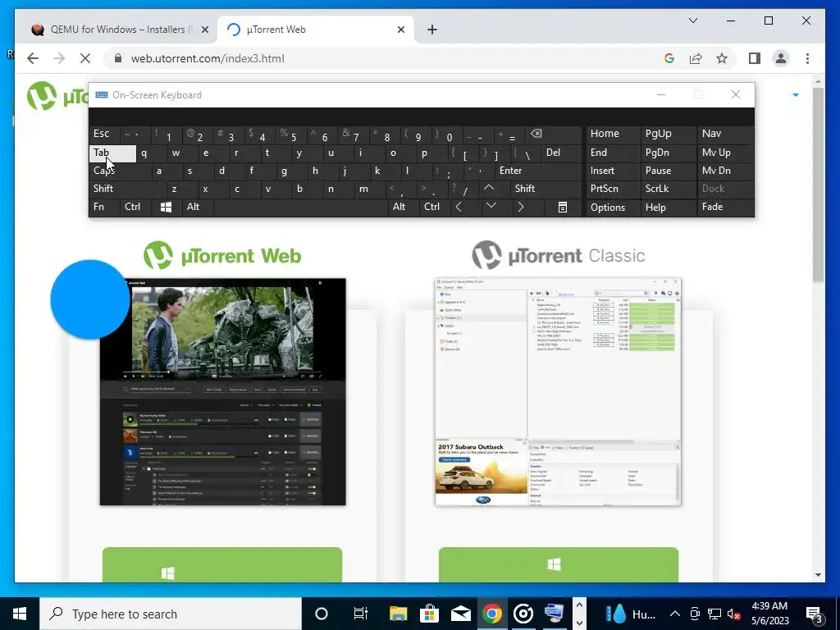Click the Tab key on On-Screen Keyboard

(x=112, y=153)
